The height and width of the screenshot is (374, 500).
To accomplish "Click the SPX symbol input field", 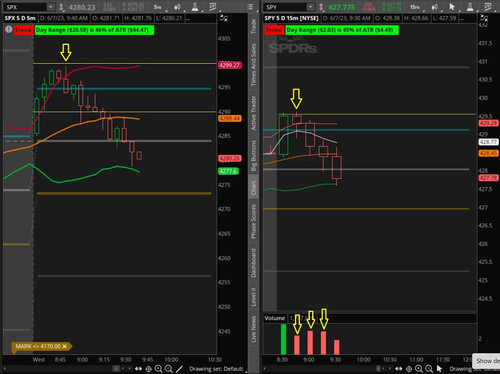I will 25,7.
